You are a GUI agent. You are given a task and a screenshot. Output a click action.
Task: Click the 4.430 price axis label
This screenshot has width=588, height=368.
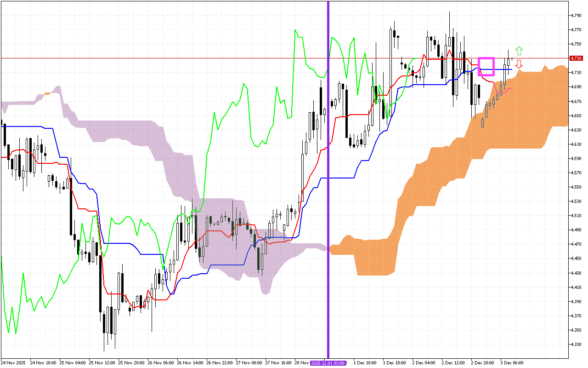pos(576,273)
